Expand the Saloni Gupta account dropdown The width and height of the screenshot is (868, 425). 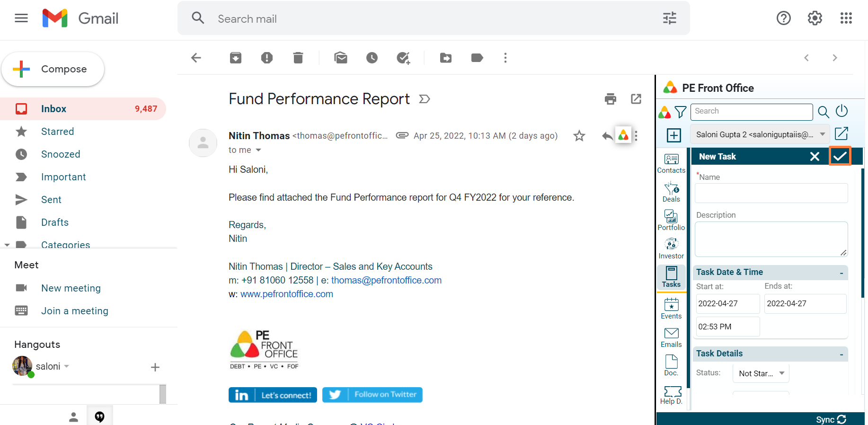[x=823, y=134]
